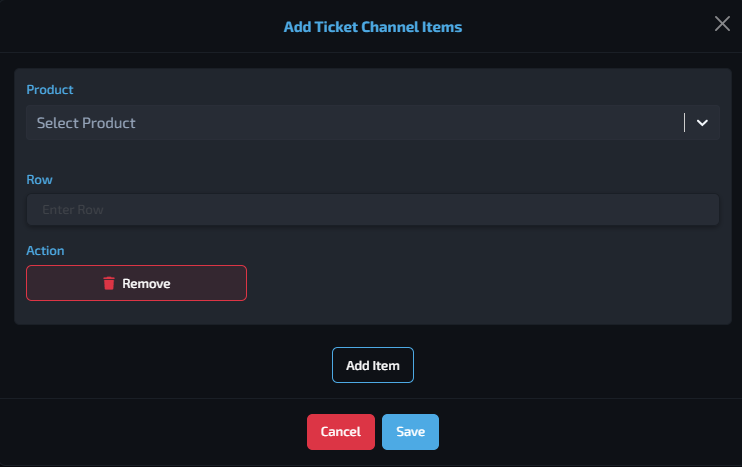Click the red trash icon

coord(109,283)
